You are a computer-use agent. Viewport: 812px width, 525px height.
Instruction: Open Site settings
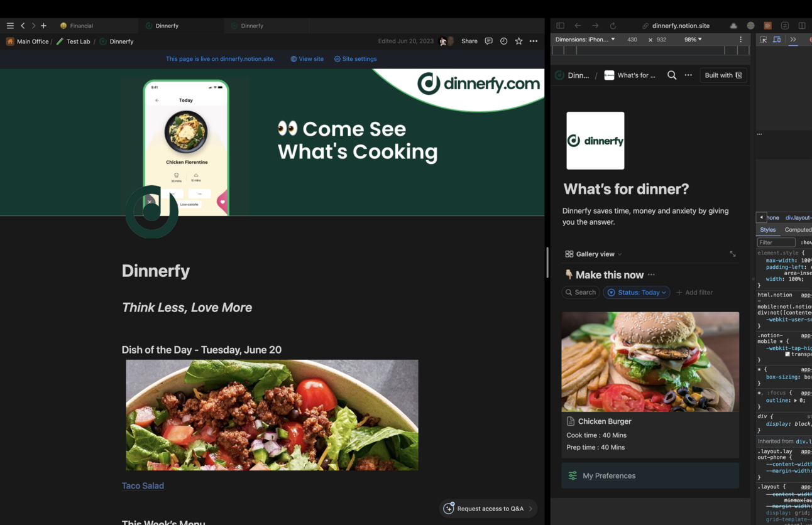355,59
